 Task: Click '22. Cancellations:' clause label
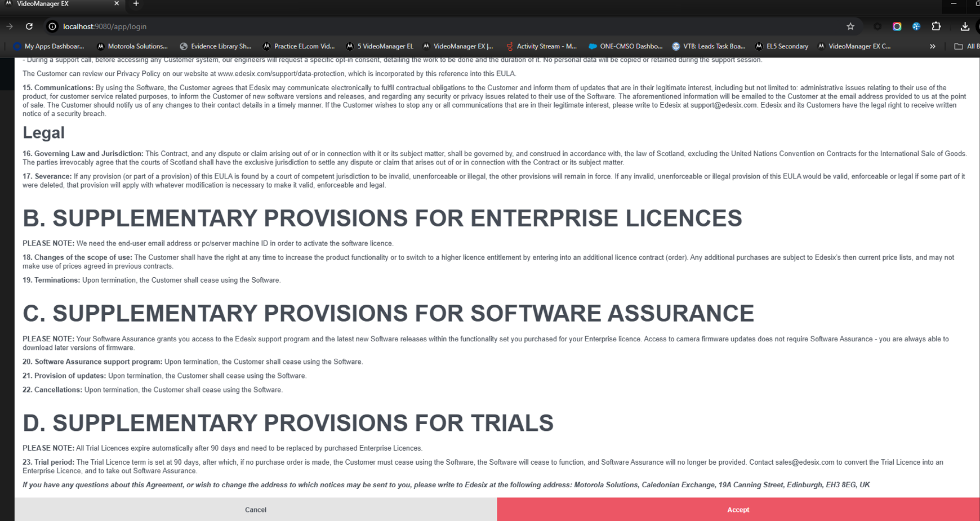coord(52,390)
